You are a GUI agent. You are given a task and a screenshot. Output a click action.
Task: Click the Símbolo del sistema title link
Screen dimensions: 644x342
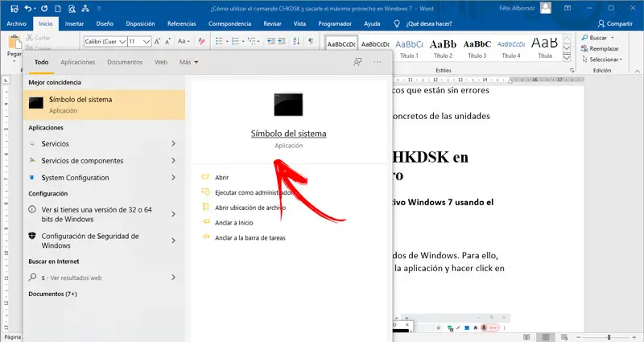pyautogui.click(x=289, y=134)
